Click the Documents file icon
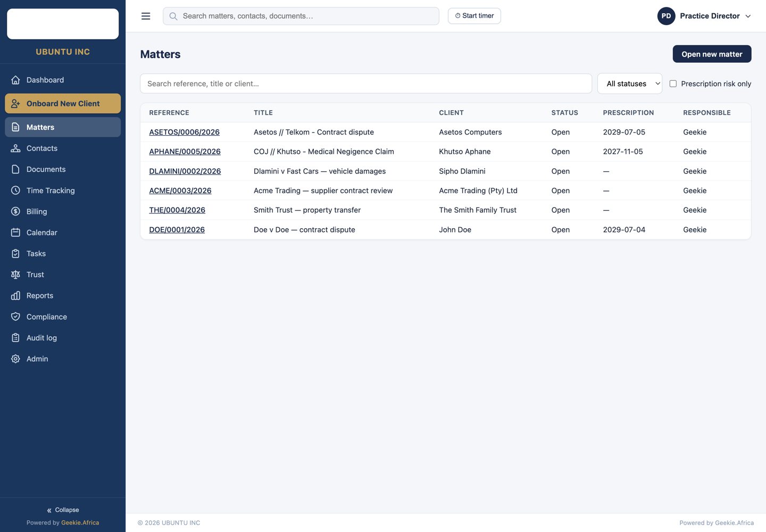 click(15, 169)
